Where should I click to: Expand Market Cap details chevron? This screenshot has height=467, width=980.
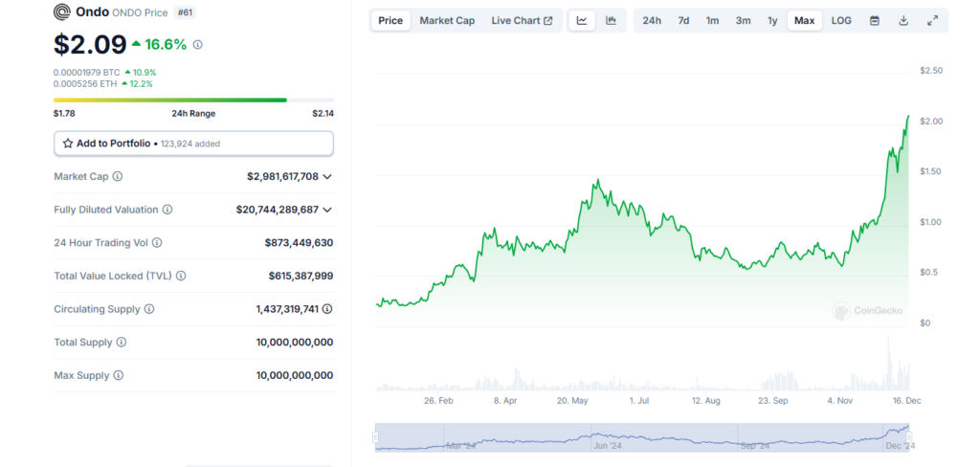click(327, 176)
